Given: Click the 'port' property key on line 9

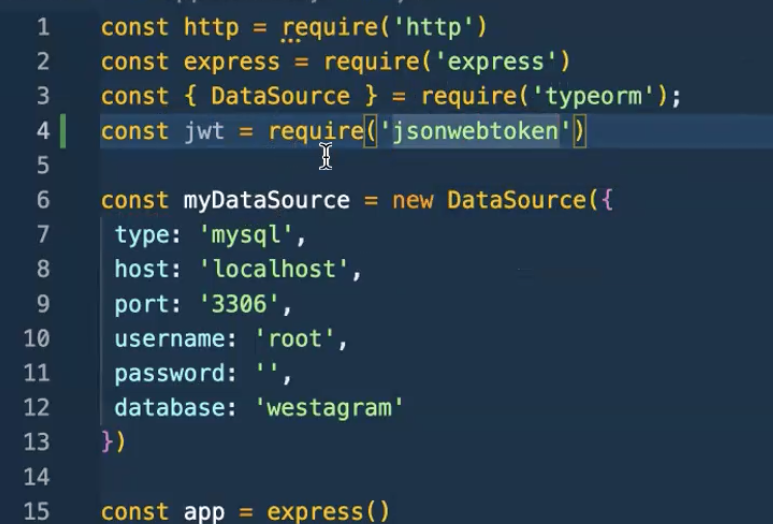Looking at the screenshot, I should (142, 304).
